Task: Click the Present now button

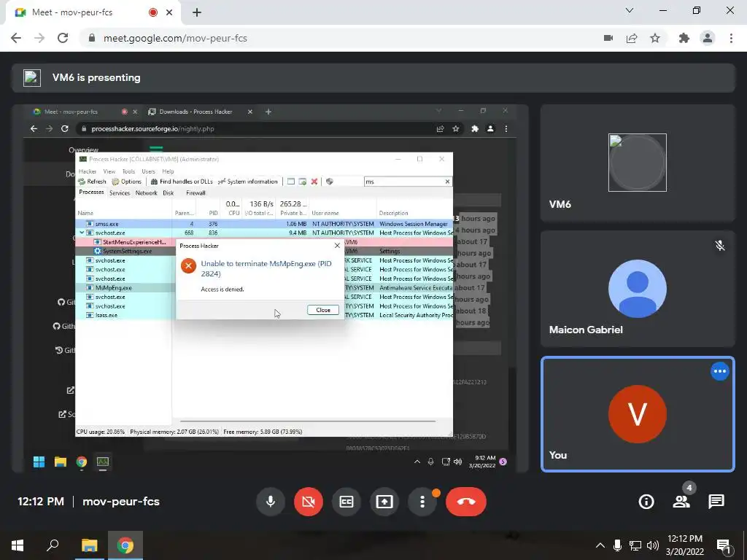Action: coord(384,502)
